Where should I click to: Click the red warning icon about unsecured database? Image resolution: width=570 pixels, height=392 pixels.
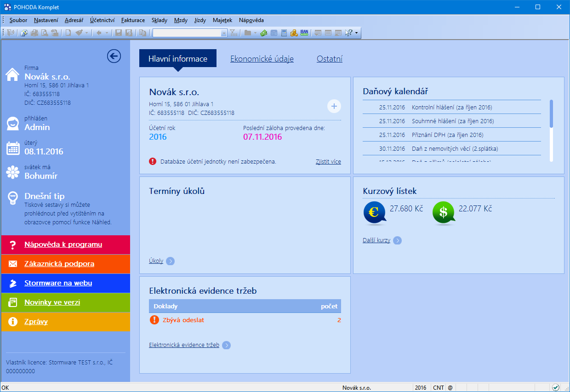click(x=153, y=161)
